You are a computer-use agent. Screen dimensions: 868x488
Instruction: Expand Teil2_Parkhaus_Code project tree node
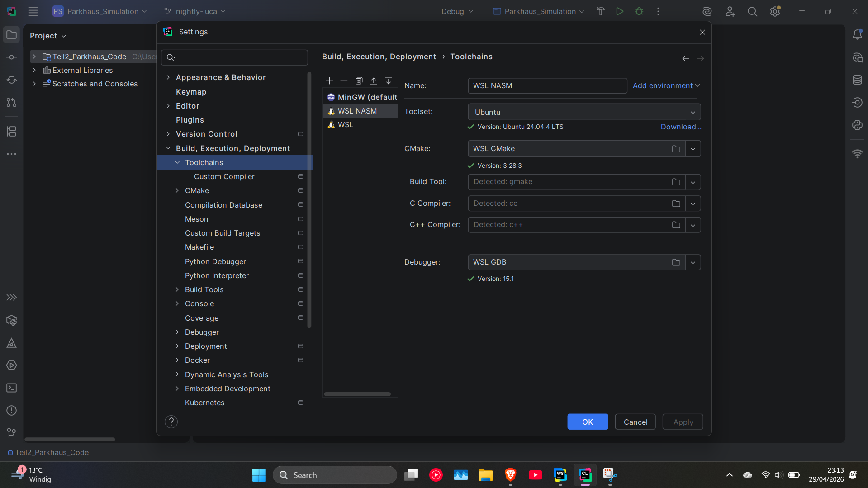pos(34,57)
